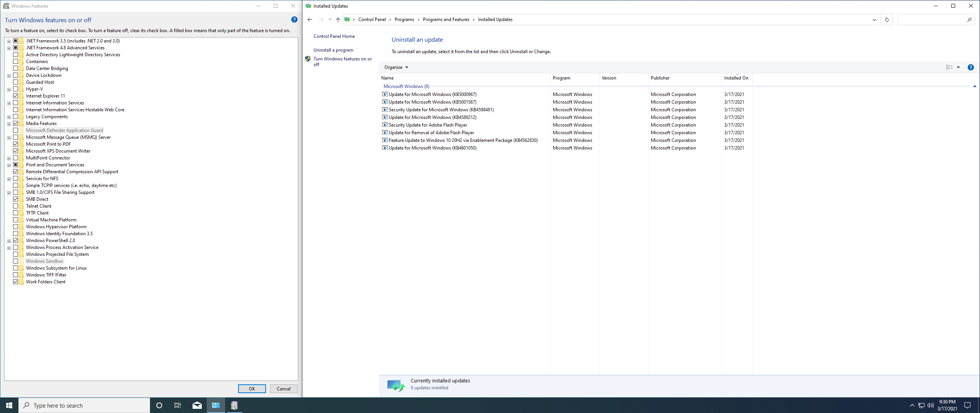Toggle the SMB Direct checkbox
The height and width of the screenshot is (413, 980).
(x=16, y=199)
